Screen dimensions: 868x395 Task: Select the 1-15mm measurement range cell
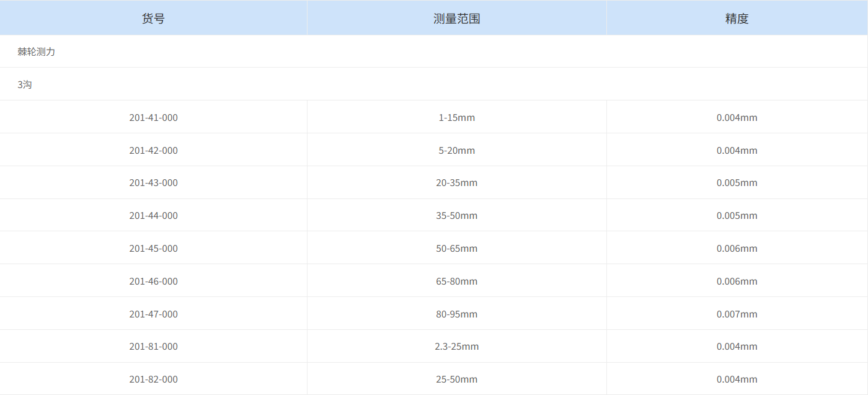[x=457, y=117]
